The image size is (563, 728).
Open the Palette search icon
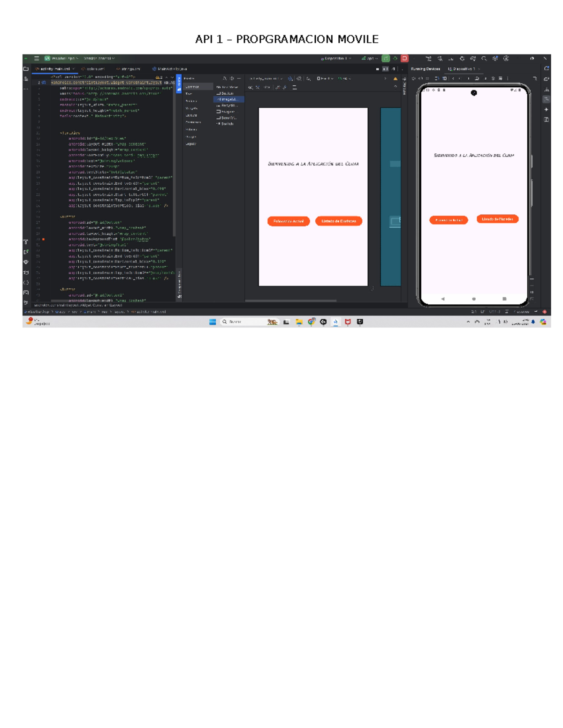pyautogui.click(x=224, y=78)
